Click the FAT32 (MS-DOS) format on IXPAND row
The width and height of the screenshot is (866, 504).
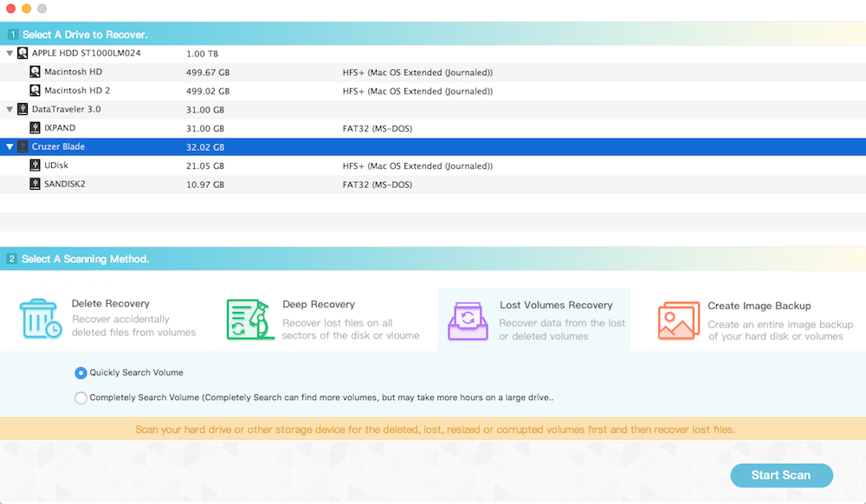click(378, 129)
